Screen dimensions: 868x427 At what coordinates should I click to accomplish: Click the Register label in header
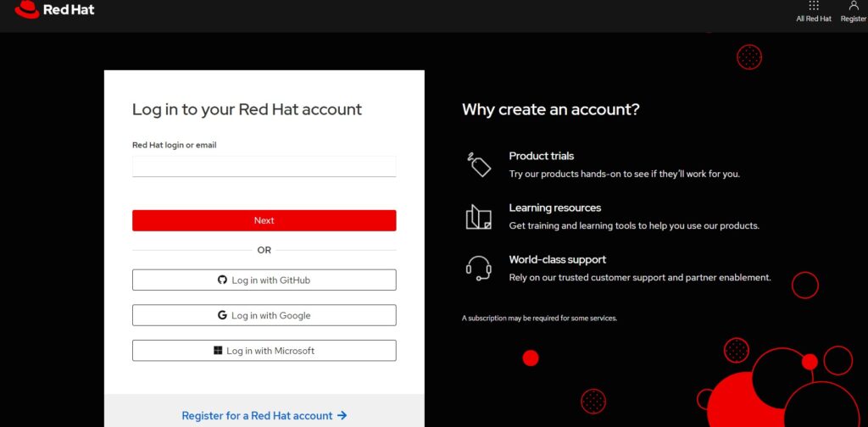click(x=854, y=19)
